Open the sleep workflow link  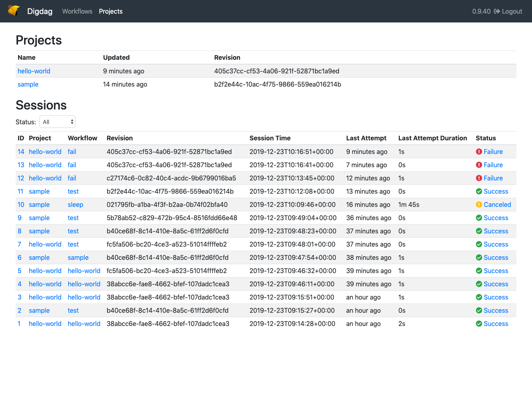(75, 204)
